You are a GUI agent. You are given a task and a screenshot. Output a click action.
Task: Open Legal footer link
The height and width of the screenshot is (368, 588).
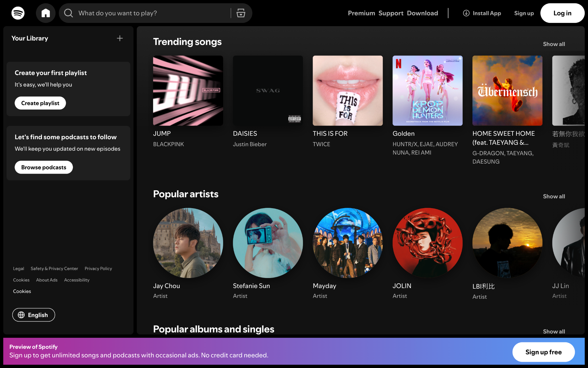click(x=18, y=269)
